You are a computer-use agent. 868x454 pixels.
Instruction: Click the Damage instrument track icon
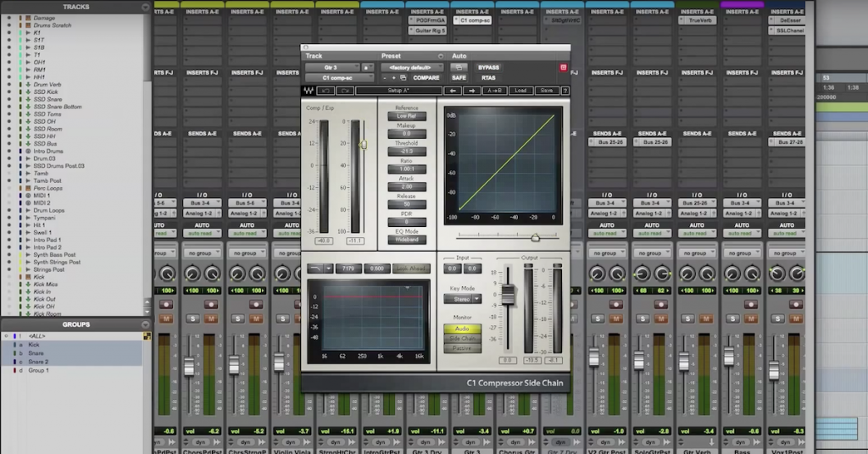coord(28,18)
